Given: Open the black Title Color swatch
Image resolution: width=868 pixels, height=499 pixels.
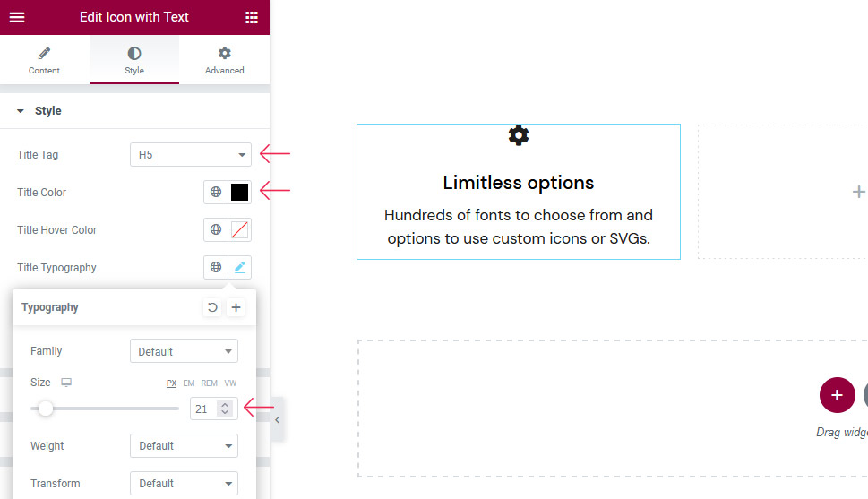Looking at the screenshot, I should 240,192.
